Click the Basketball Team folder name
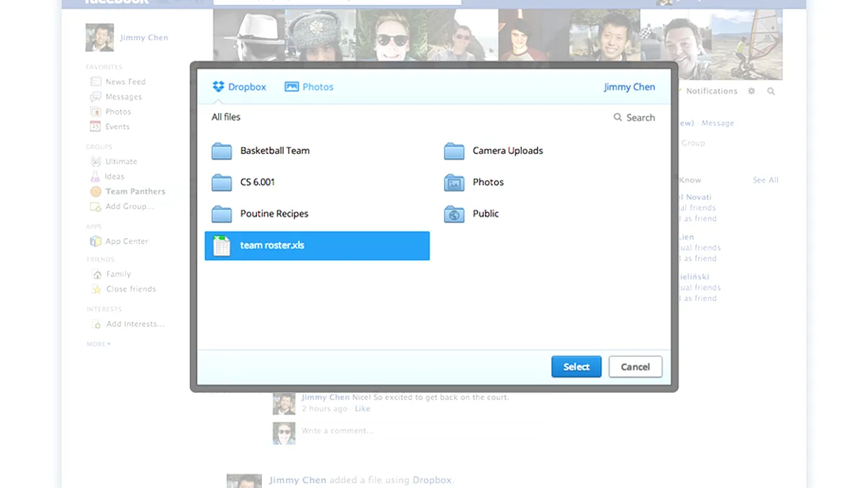This screenshot has height=488, width=868. click(275, 151)
